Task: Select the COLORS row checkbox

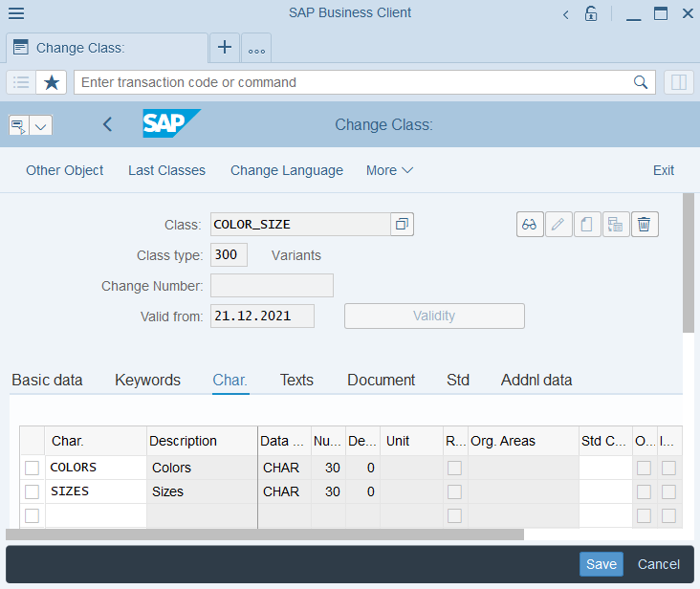Action: (x=33, y=468)
